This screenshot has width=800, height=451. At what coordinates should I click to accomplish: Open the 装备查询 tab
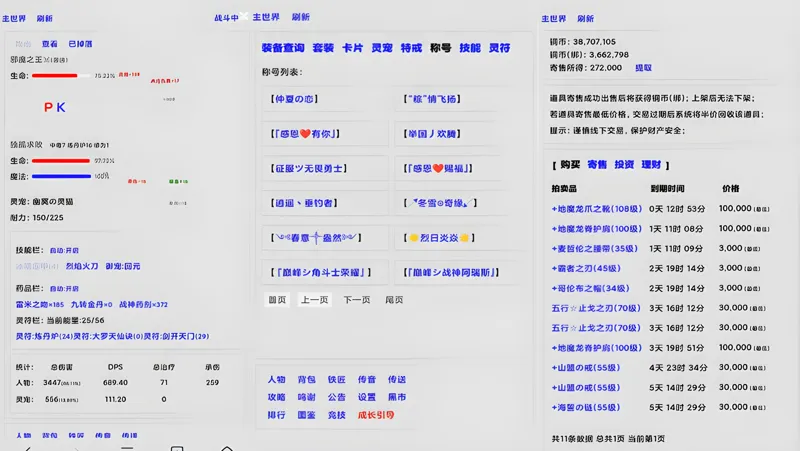[282, 48]
